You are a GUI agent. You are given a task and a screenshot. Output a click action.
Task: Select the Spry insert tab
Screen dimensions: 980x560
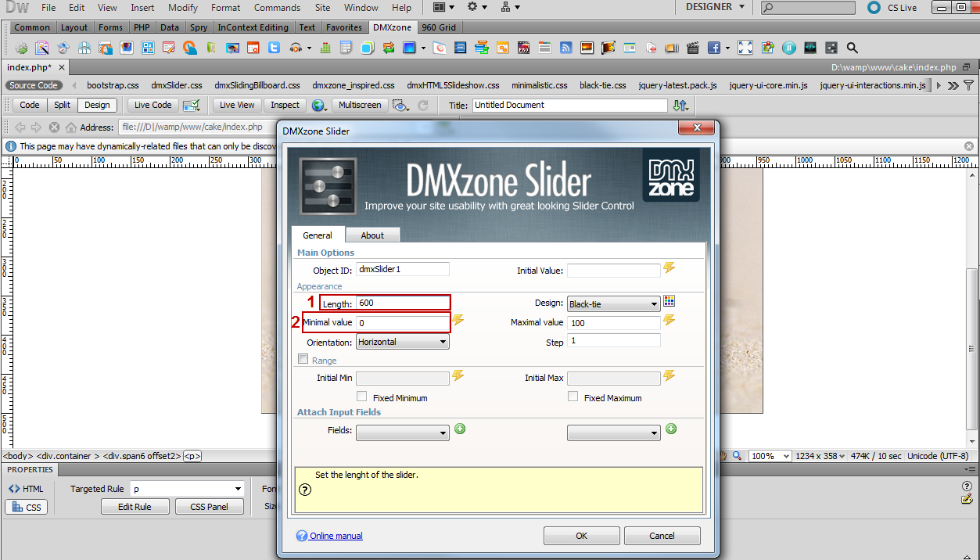[199, 27]
